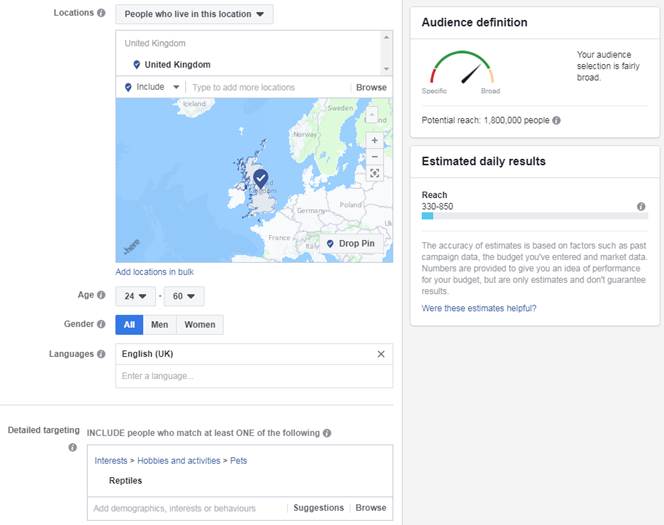This screenshot has width=664, height=525.
Task: Zoom in on the map
Action: coord(374,140)
